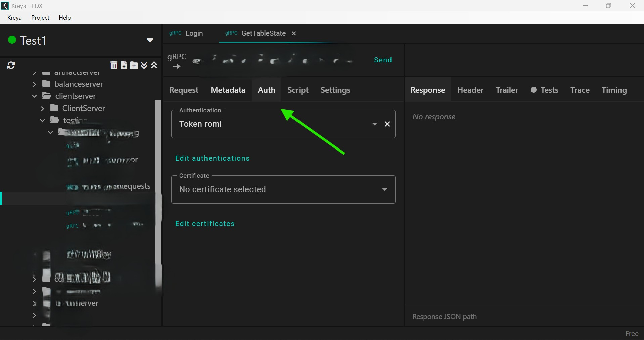Open the Authentication dropdown arrow
The width and height of the screenshot is (644, 340).
(x=375, y=124)
